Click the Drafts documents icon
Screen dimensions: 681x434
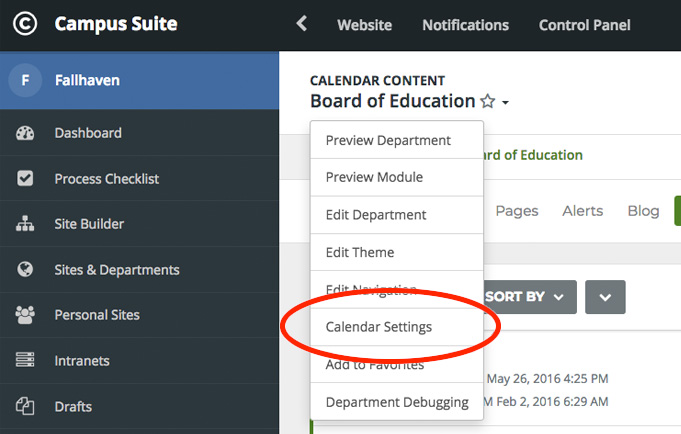(x=25, y=406)
